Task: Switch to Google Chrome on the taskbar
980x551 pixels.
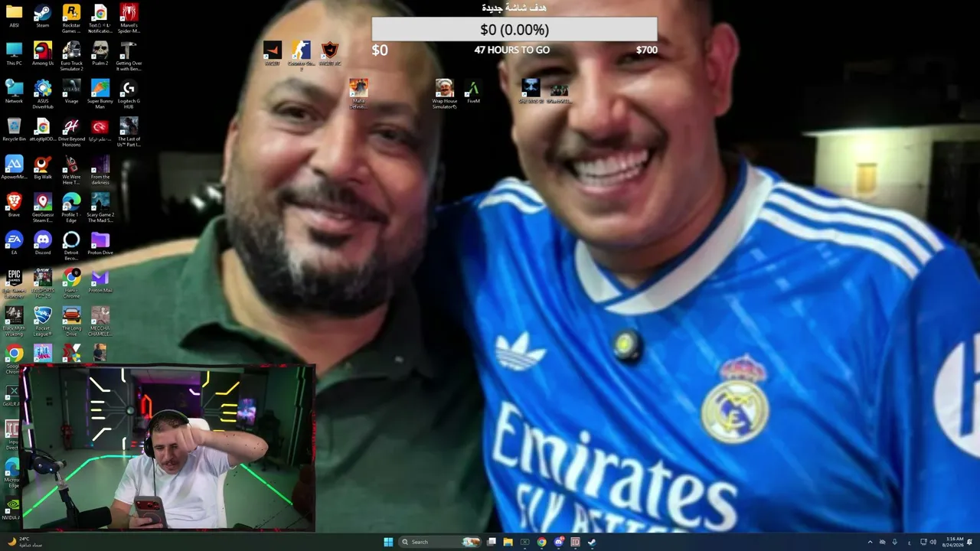Action: point(541,542)
